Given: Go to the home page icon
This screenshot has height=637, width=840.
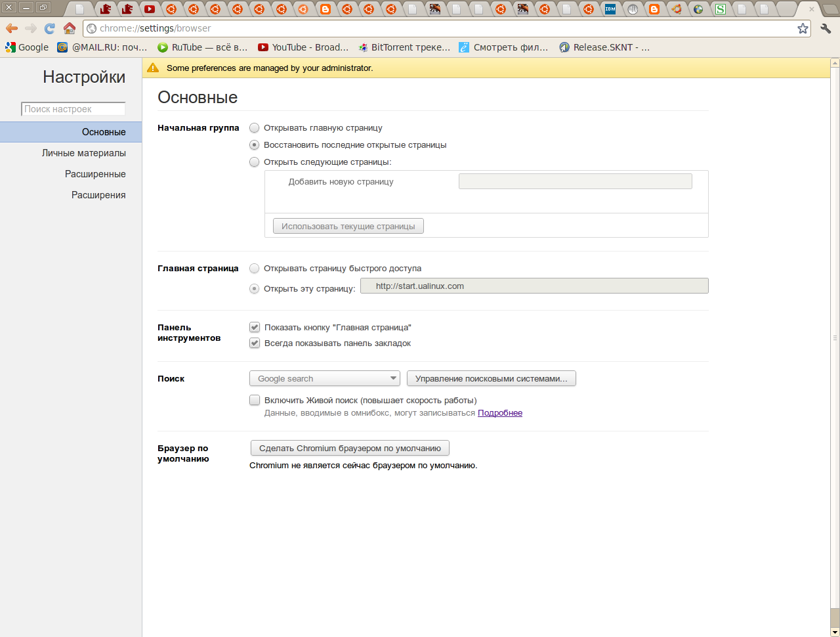Looking at the screenshot, I should click(x=69, y=28).
